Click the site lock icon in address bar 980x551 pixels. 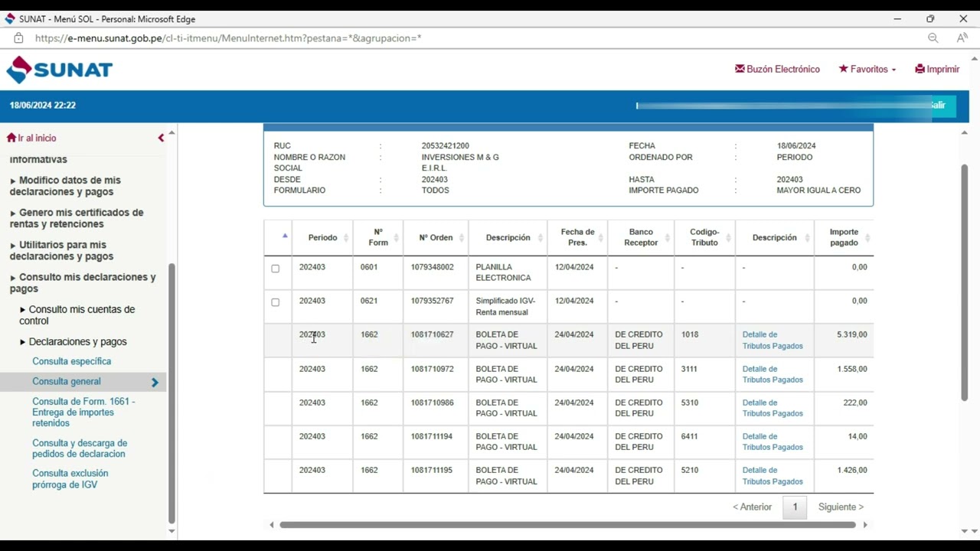tap(19, 37)
